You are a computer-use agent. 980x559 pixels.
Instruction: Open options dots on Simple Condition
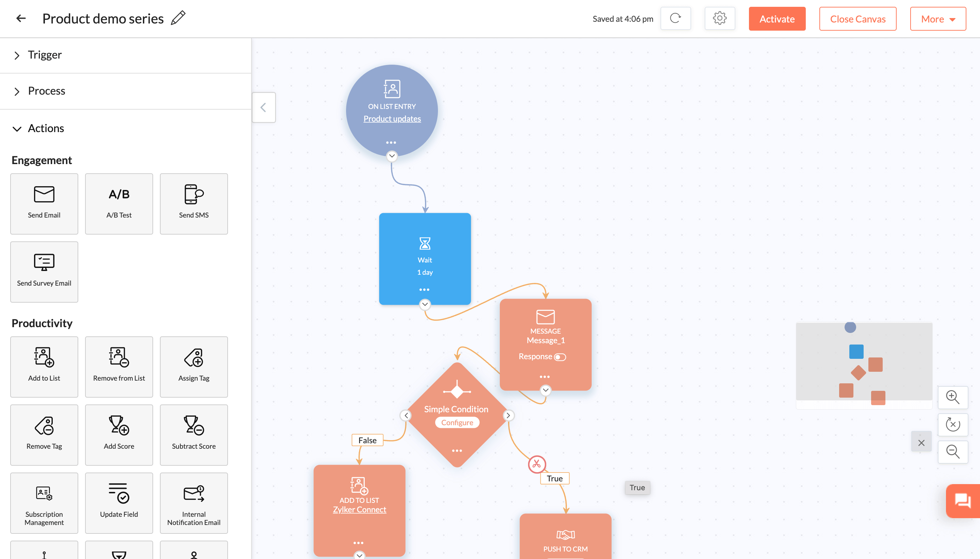[x=457, y=450]
